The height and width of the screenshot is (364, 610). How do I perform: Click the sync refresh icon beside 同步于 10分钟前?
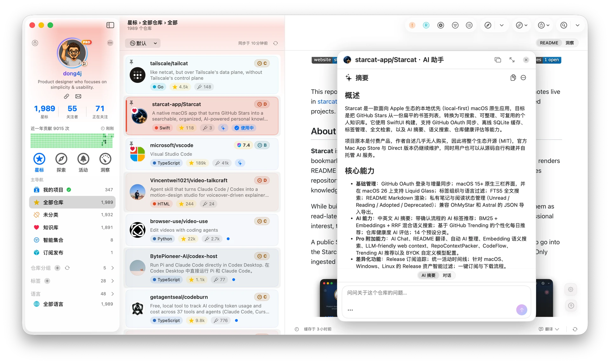click(x=275, y=43)
